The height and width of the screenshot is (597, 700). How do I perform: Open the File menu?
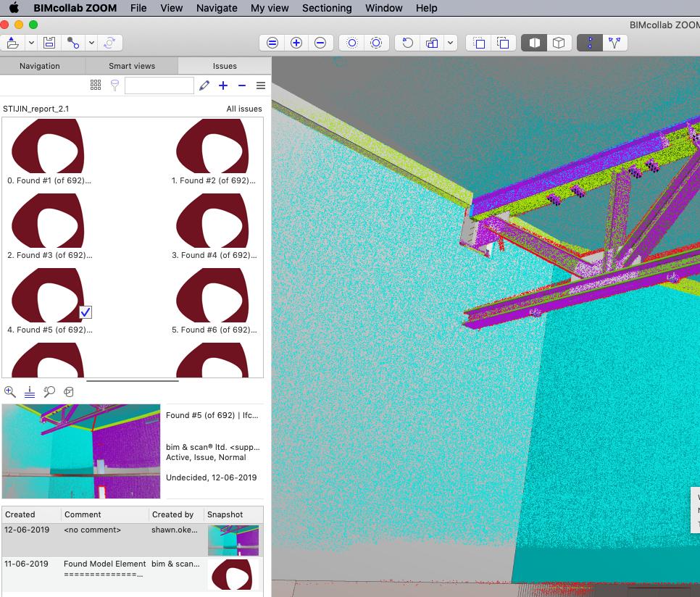click(138, 8)
